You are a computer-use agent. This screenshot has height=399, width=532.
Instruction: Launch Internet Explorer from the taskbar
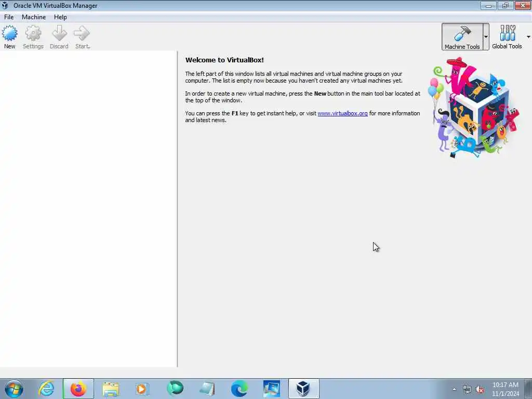(x=46, y=389)
